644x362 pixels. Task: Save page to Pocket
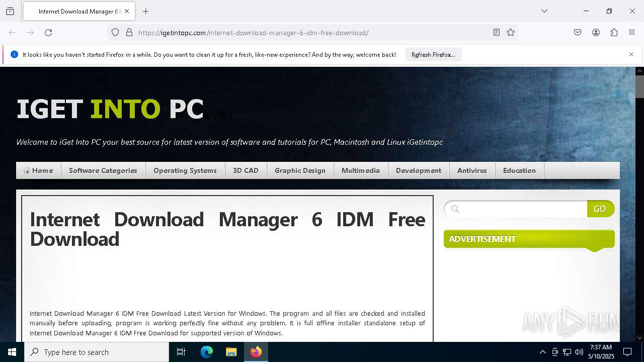(578, 33)
